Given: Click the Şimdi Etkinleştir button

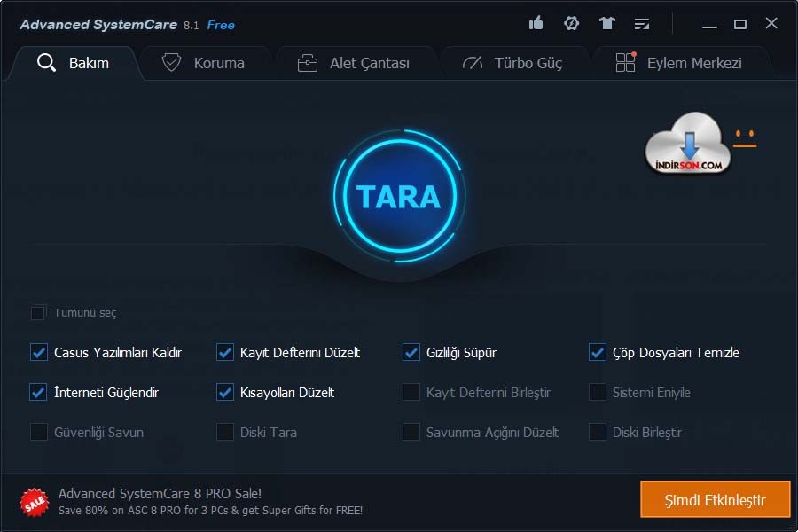Looking at the screenshot, I should 715,499.
